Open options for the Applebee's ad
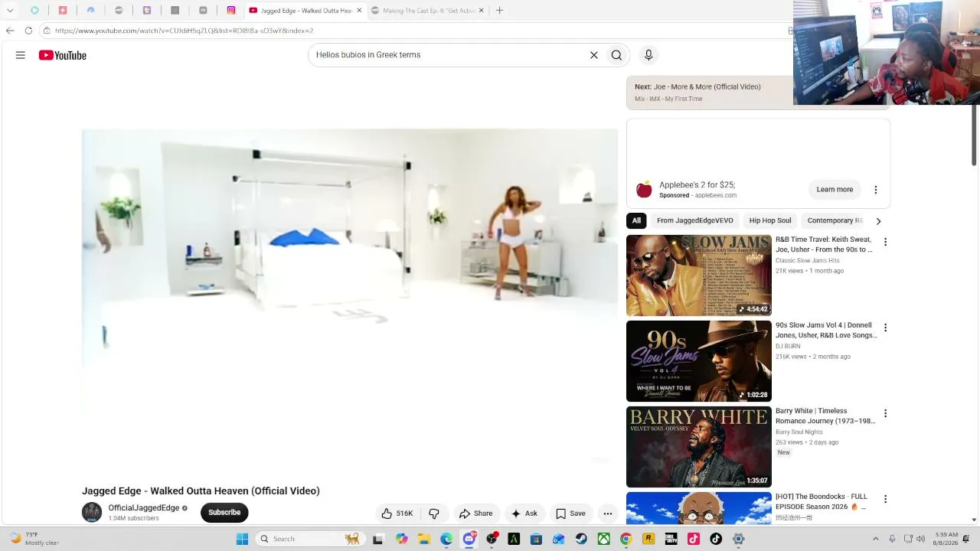 point(876,190)
